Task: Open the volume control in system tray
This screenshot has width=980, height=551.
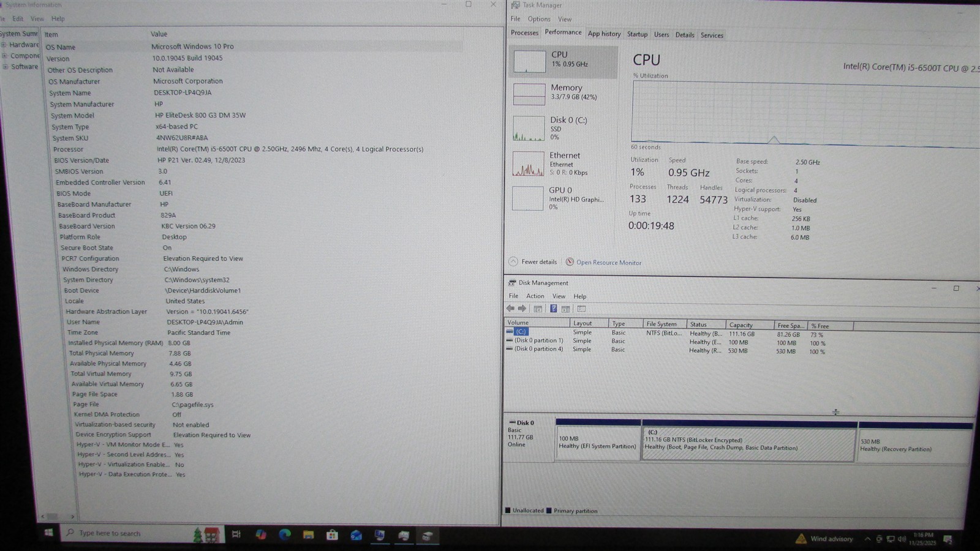Action: 902,539
